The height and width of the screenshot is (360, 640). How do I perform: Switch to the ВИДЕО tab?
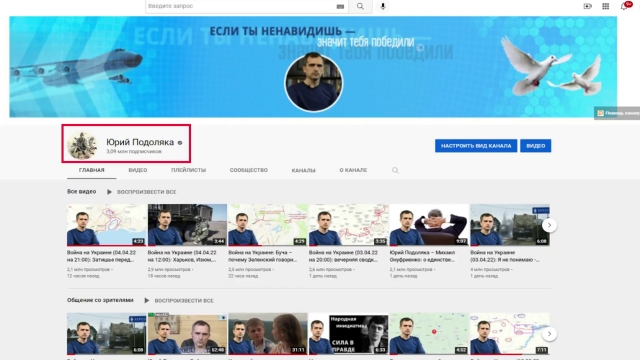[x=138, y=170]
